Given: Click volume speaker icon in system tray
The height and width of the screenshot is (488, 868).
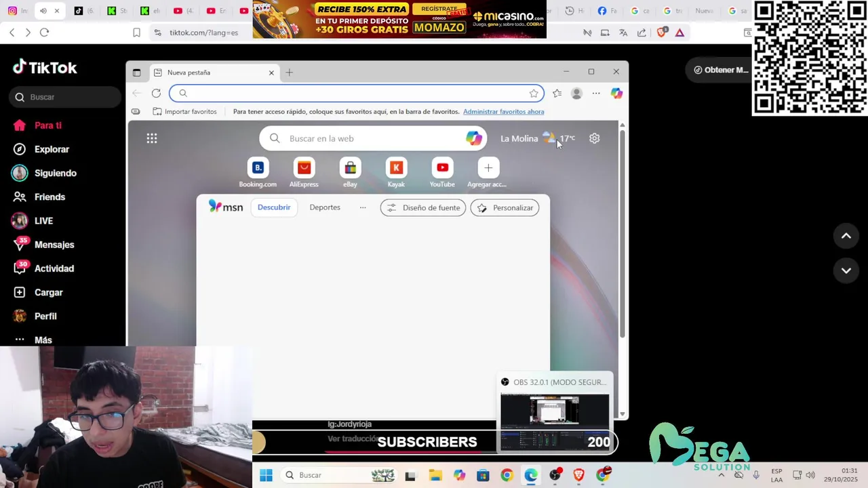Looking at the screenshot, I should [x=810, y=475].
